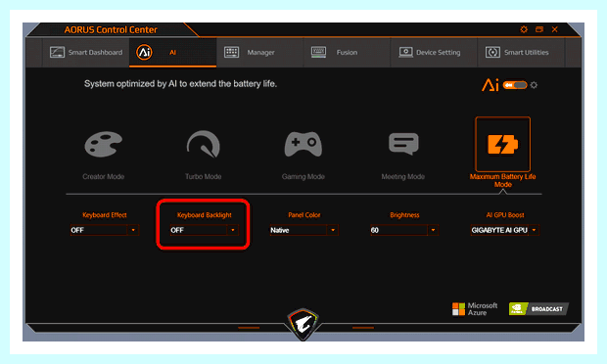Switch to the AI tab
The image size is (607, 364).
[x=173, y=52]
